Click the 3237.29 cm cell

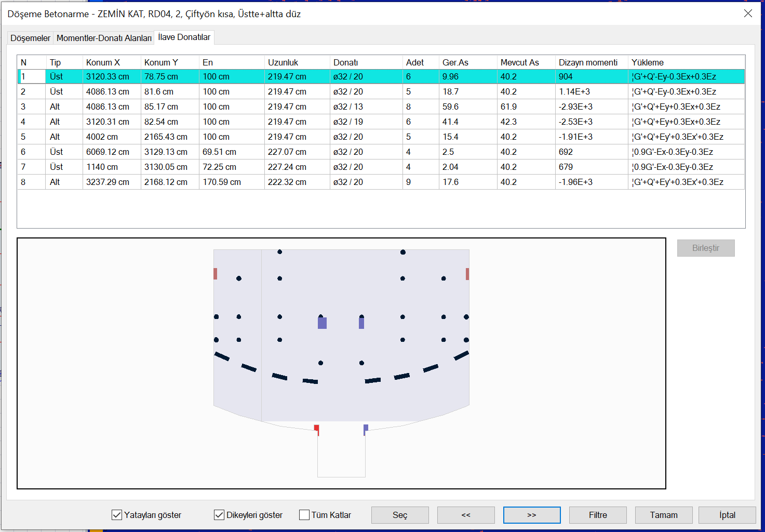point(112,182)
